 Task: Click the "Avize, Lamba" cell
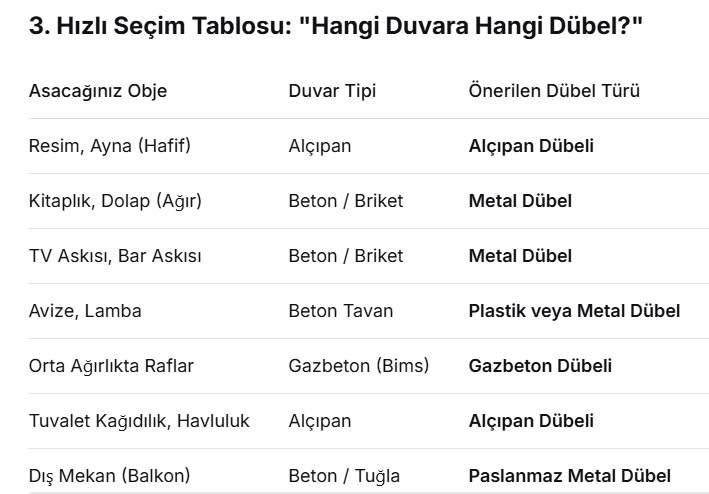85,311
